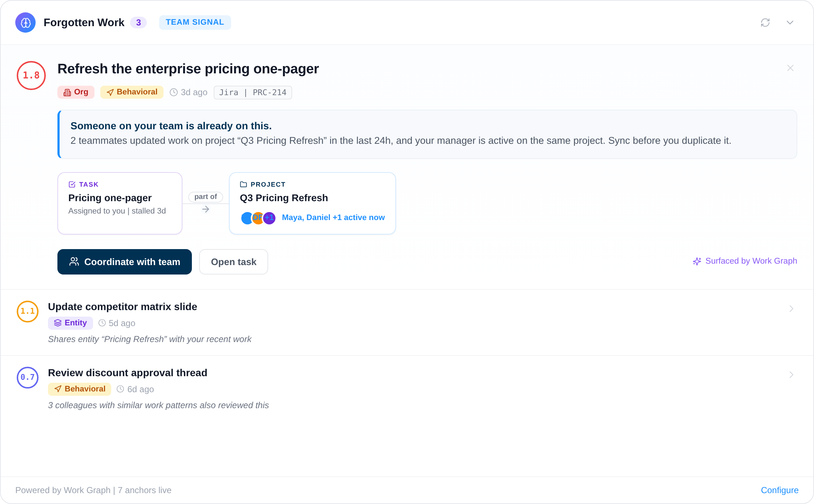Click the Forgotten Work title
Screen dimensions: 814x504
[84, 23]
